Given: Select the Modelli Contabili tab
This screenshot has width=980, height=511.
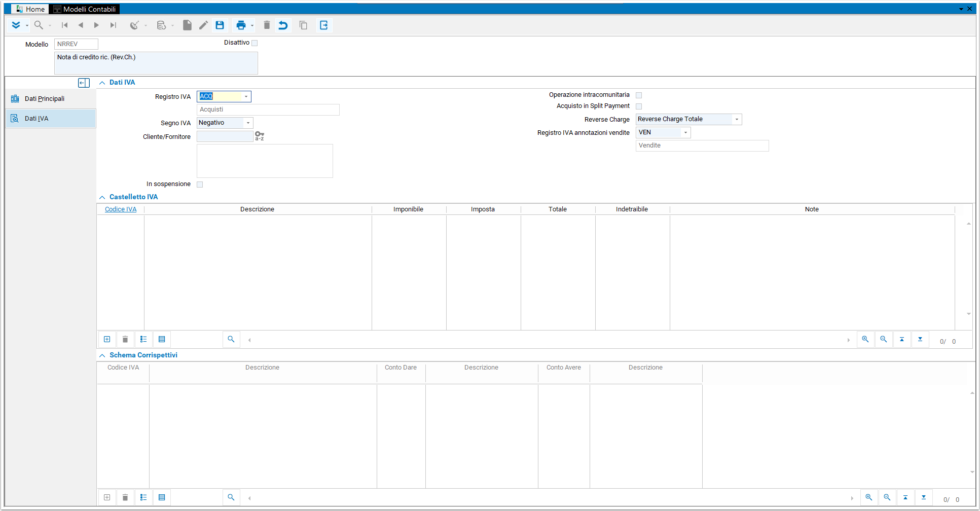Looking at the screenshot, I should [x=84, y=9].
